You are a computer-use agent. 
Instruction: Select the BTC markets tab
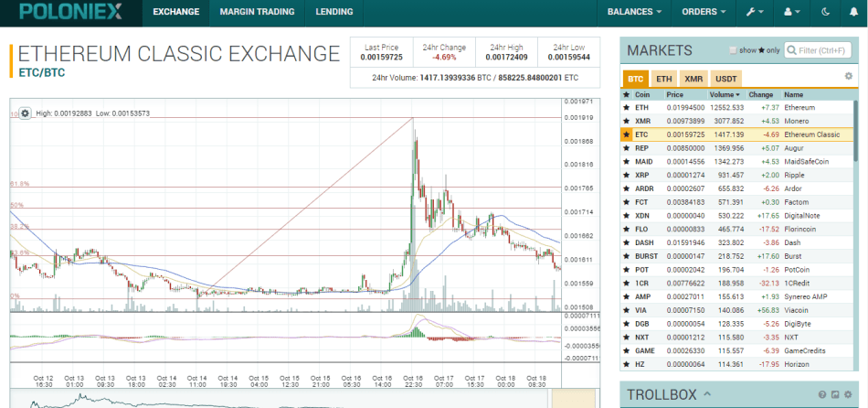pos(635,79)
